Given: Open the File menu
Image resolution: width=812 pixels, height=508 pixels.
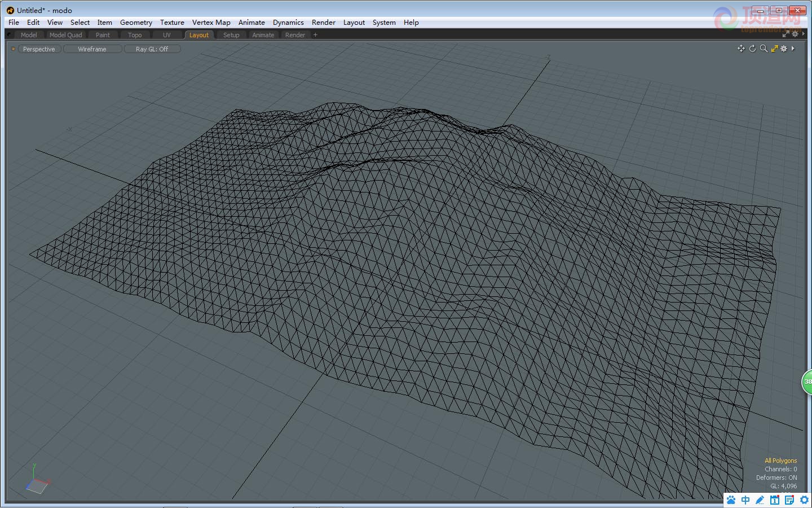Looking at the screenshot, I should point(14,23).
